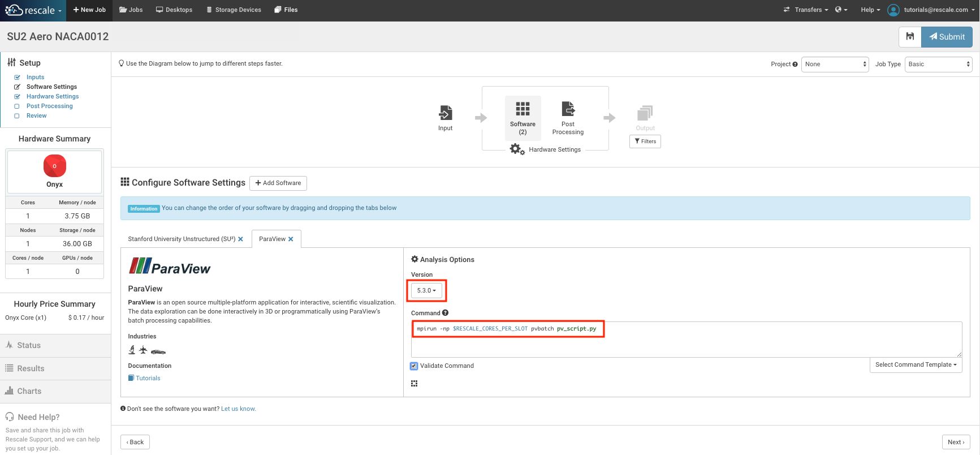This screenshot has width=980, height=455.
Task: Open the ParaView version 5.3.0 dropdown
Action: coord(426,290)
